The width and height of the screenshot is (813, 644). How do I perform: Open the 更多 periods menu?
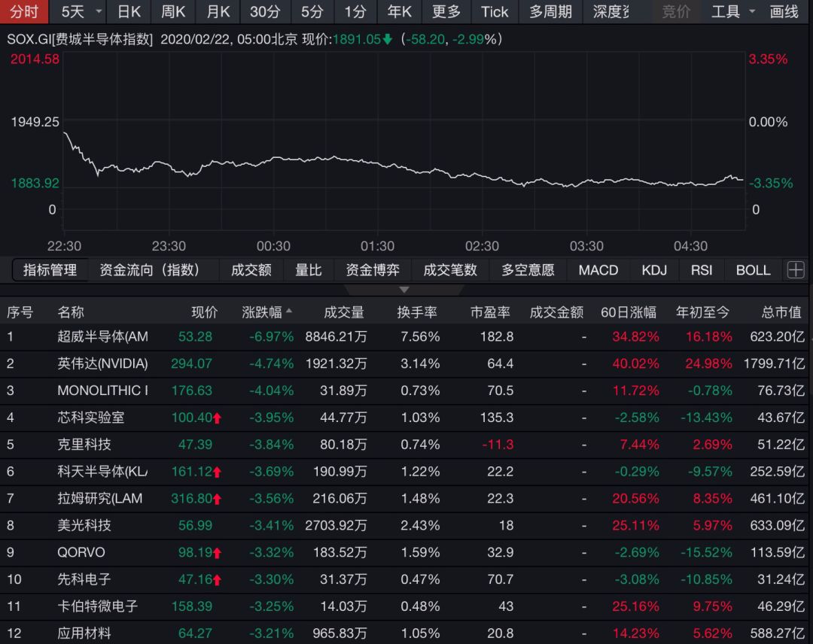(446, 11)
